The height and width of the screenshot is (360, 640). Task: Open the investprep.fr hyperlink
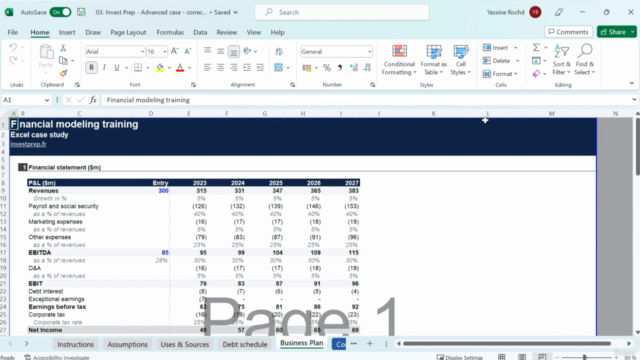[x=28, y=144]
